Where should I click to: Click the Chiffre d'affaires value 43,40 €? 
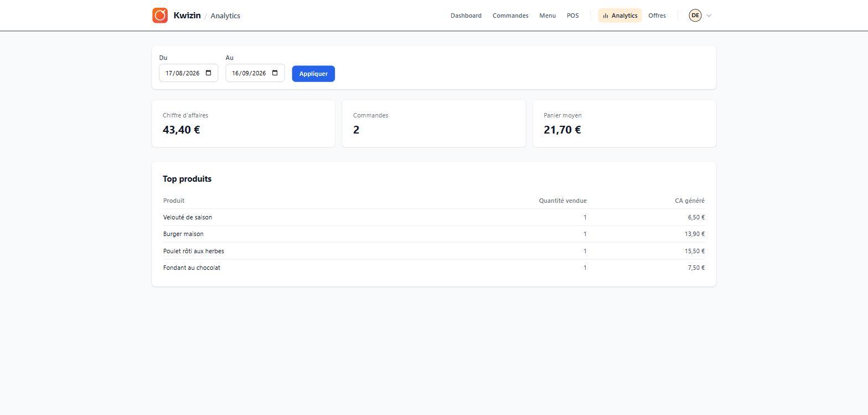pyautogui.click(x=182, y=130)
